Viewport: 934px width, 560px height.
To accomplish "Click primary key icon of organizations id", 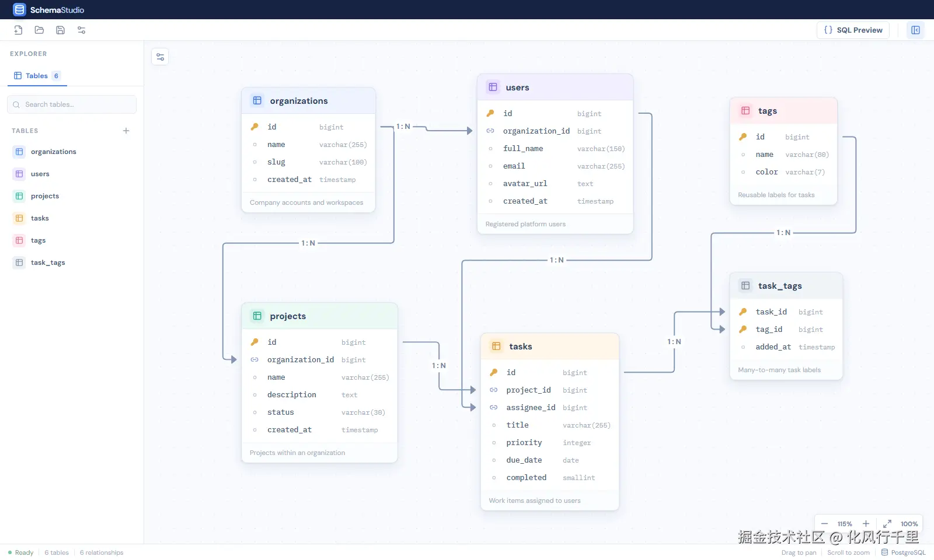I will (x=255, y=127).
